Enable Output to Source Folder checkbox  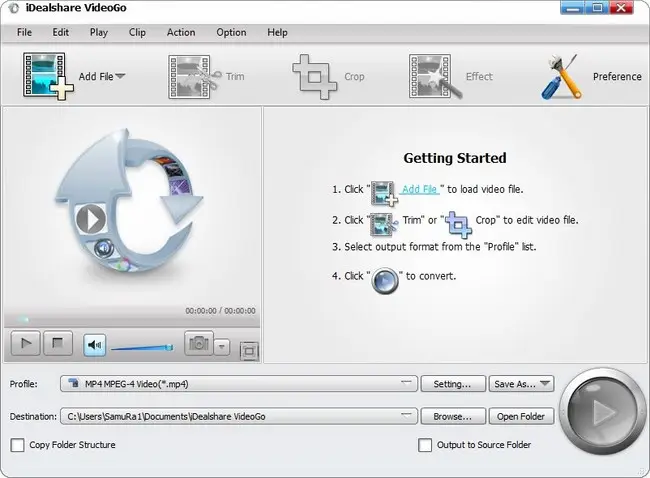425,445
